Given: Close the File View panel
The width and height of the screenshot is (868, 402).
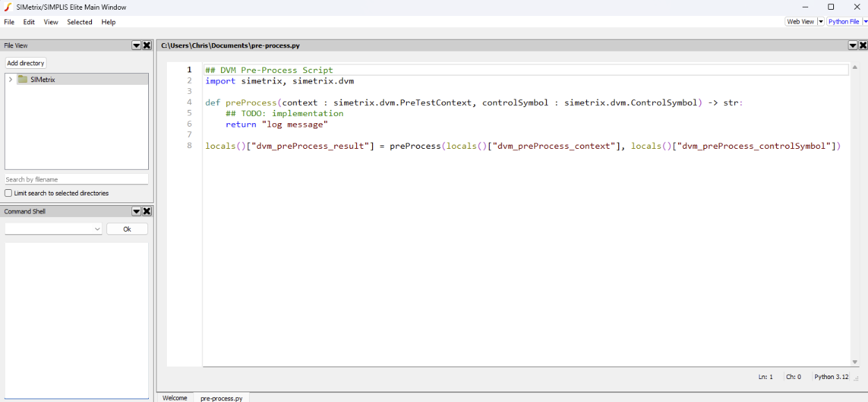Looking at the screenshot, I should tap(146, 45).
